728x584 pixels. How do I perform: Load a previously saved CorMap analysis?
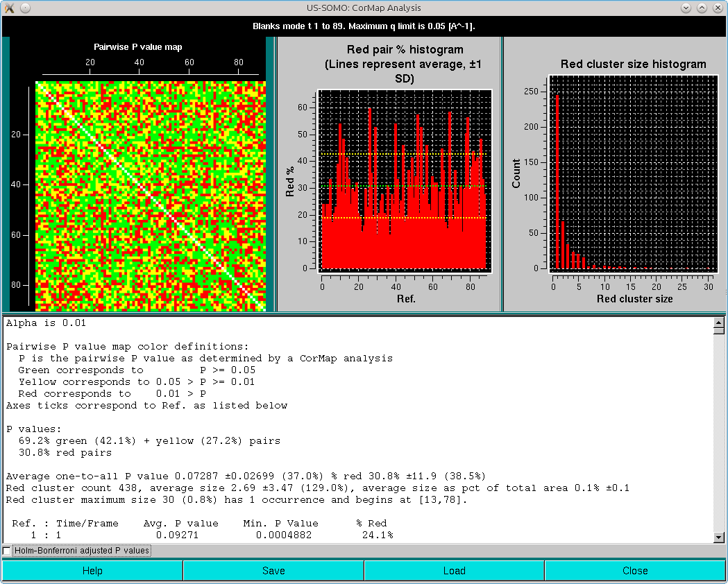point(454,570)
